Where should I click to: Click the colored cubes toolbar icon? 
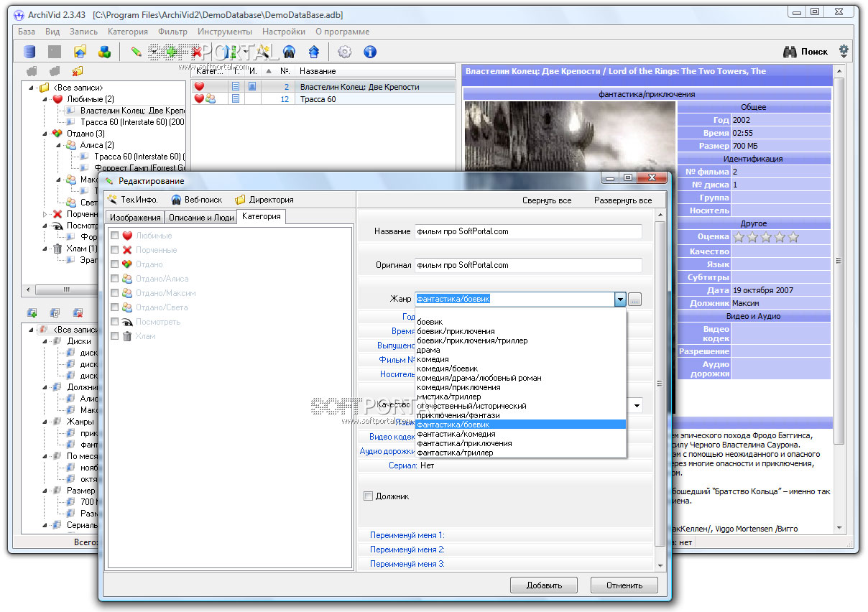104,52
